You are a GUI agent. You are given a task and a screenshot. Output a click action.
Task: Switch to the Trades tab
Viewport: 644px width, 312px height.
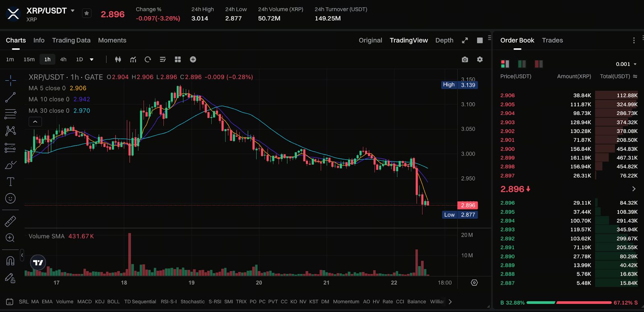click(552, 40)
